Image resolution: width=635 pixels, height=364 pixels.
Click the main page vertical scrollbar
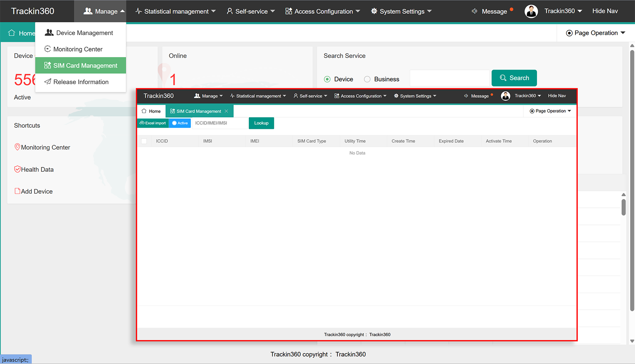coord(632,180)
